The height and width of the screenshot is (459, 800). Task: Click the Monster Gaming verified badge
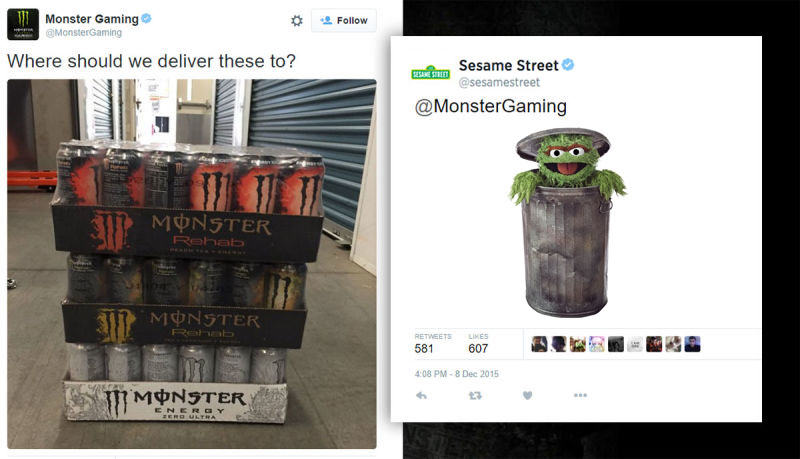click(146, 18)
